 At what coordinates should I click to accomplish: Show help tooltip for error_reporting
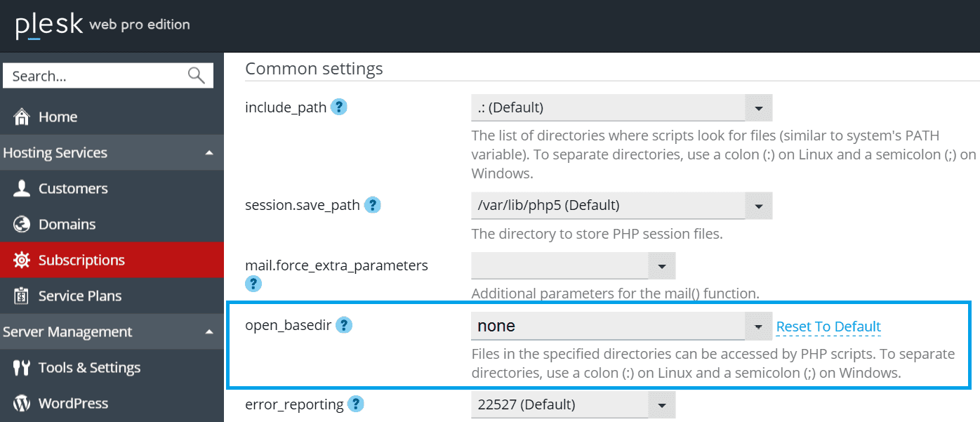pos(357,404)
